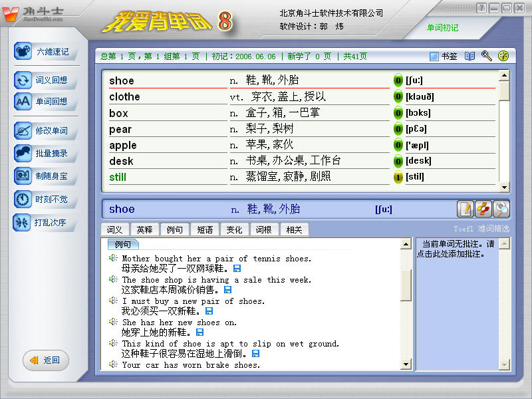Toggle the green 0 marker for desk
The height and width of the screenshot is (399, 532).
click(x=398, y=161)
